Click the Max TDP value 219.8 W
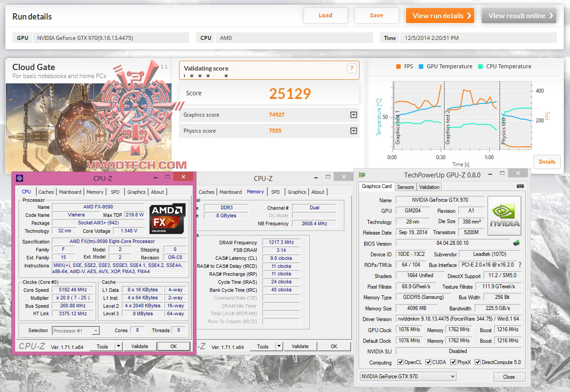 tap(135, 215)
